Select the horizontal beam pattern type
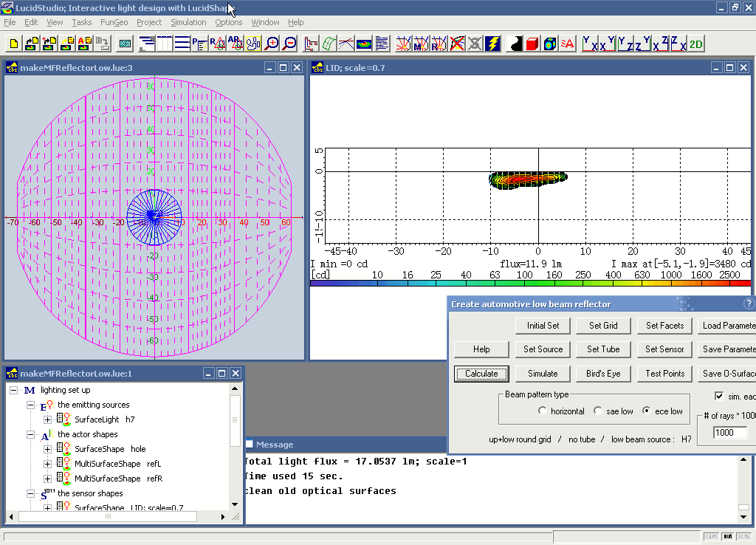Viewport: 756px width, 545px height. point(543,411)
